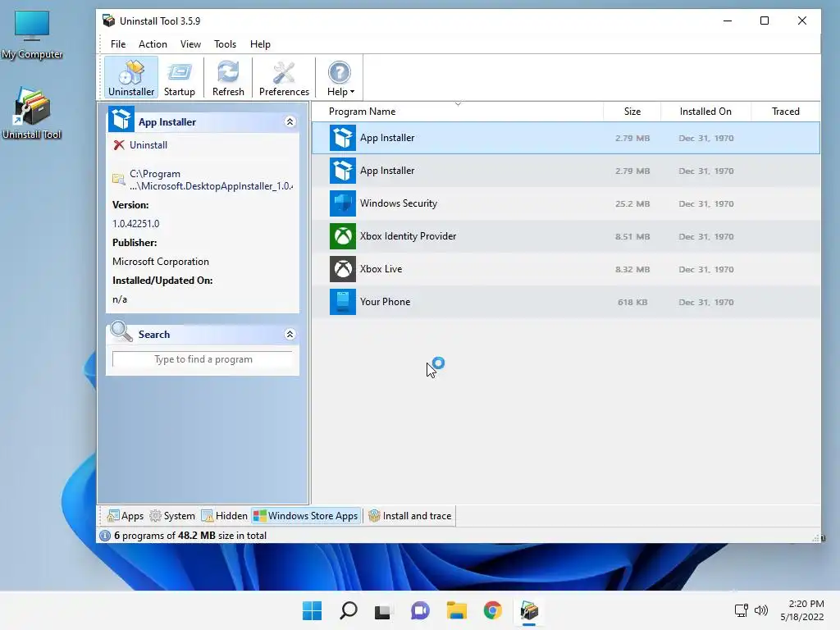Open the Help menu in menu bar
Image resolution: width=840 pixels, height=630 pixels.
click(x=260, y=44)
